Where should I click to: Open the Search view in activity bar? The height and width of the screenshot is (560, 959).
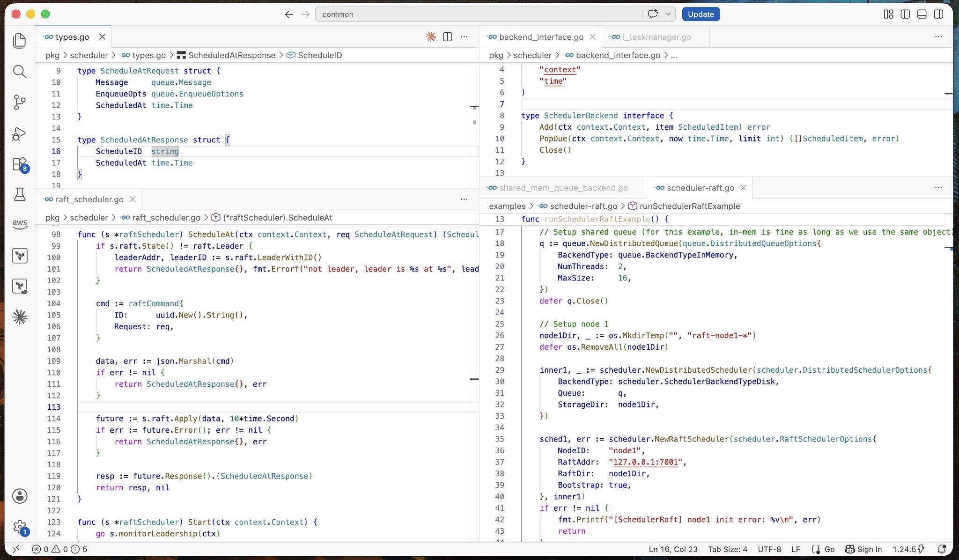coord(20,71)
